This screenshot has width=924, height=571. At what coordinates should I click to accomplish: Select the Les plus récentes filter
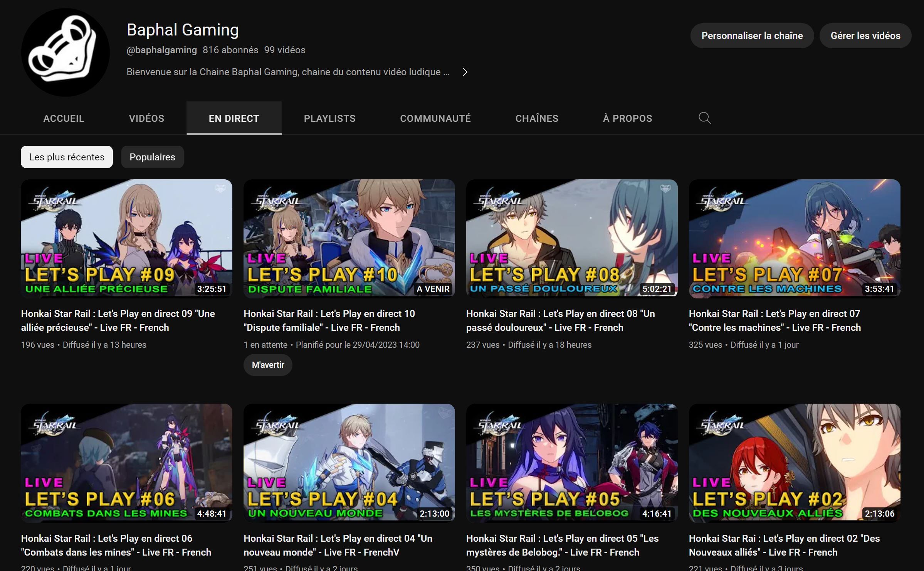point(66,157)
